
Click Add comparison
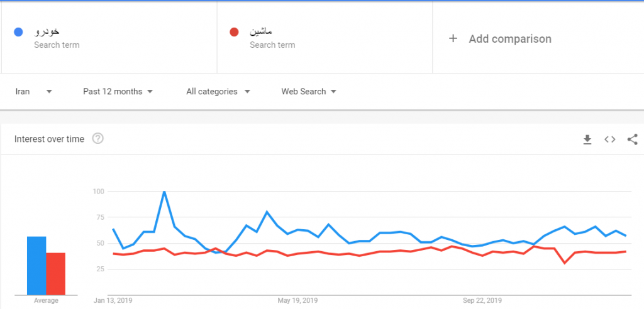tap(510, 39)
